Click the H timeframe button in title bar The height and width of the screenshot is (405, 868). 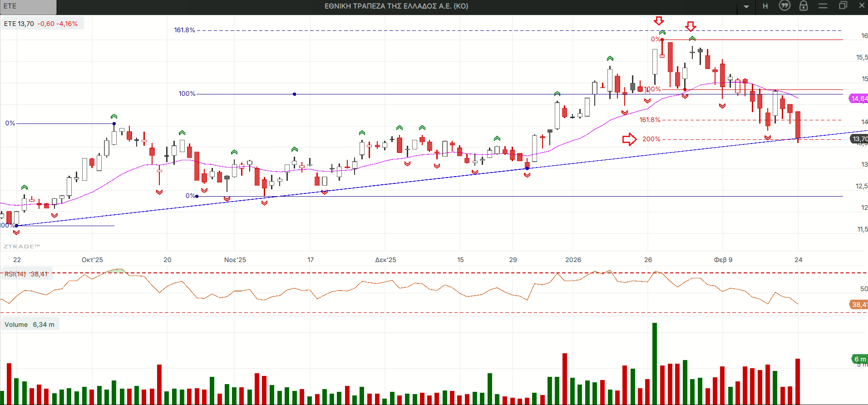pos(765,6)
